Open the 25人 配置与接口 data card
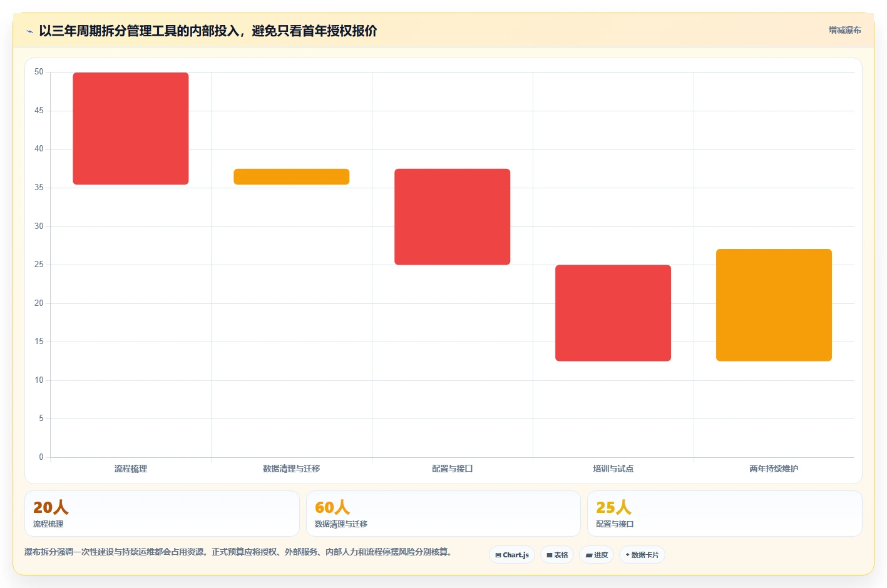Image resolution: width=887 pixels, height=588 pixels. point(725,514)
